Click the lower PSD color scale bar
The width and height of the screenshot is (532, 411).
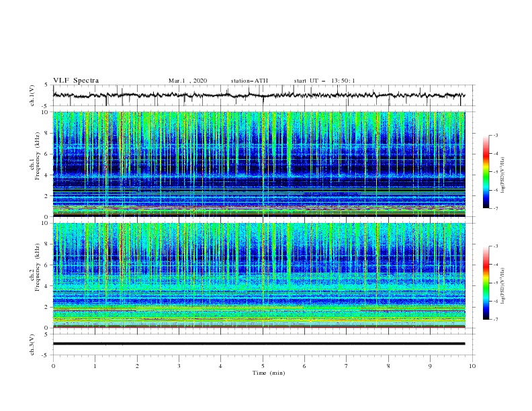click(x=486, y=283)
